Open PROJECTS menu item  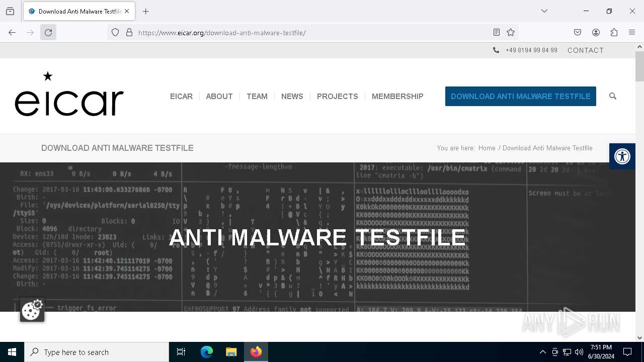click(x=338, y=97)
